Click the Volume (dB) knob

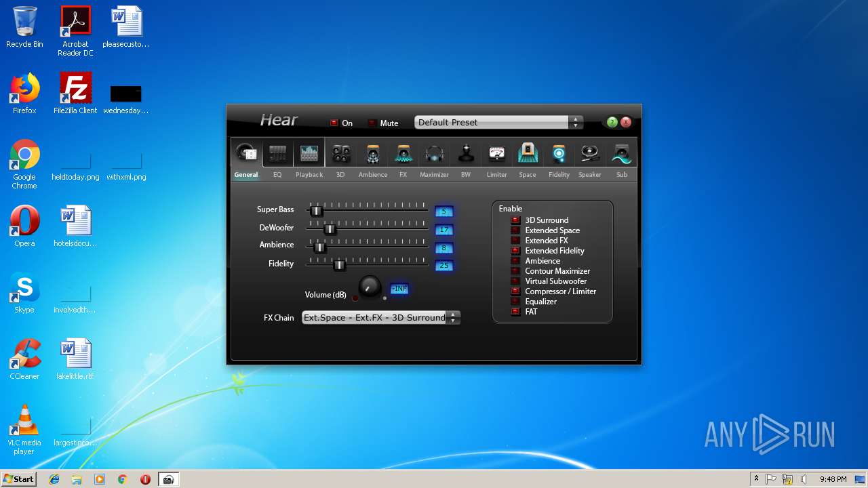tap(370, 287)
